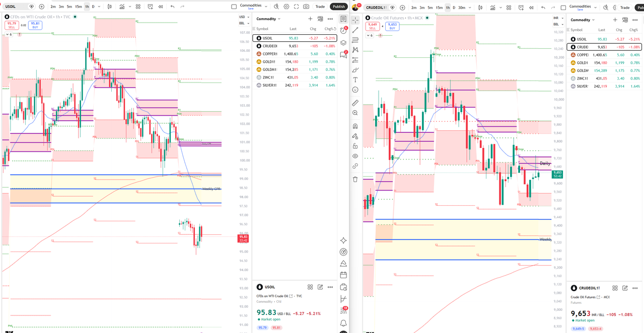Collapse indicator legend arrow showing 6 on CRUDEOIL chart

370,35
